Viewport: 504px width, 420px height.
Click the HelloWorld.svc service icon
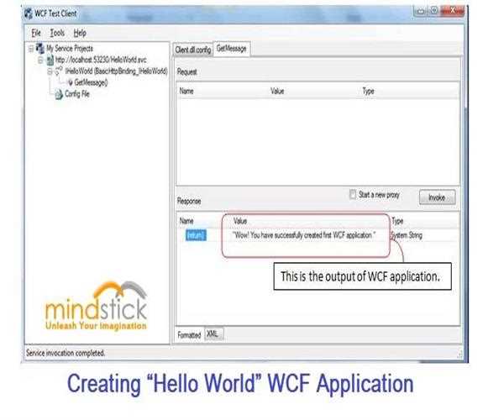tap(50, 60)
